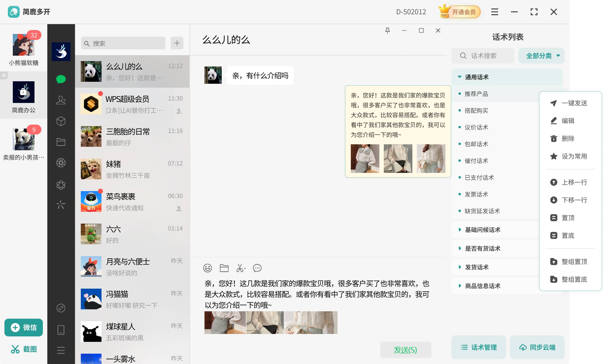Open the emoji picker in the chat toolbar
The height and width of the screenshot is (364, 607).
pyautogui.click(x=207, y=268)
